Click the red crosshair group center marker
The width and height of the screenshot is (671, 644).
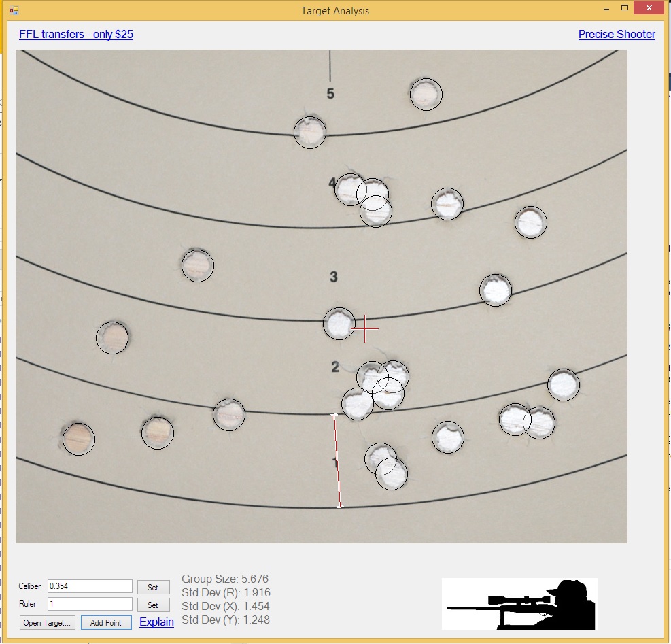click(364, 329)
